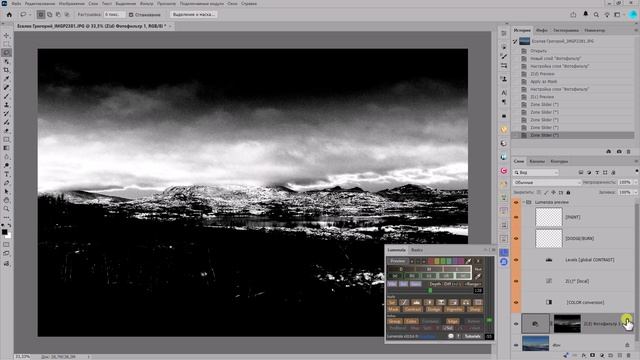Screen dimensions: 640x360
Task: Click the Select and Mask button
Action: click(x=193, y=14)
